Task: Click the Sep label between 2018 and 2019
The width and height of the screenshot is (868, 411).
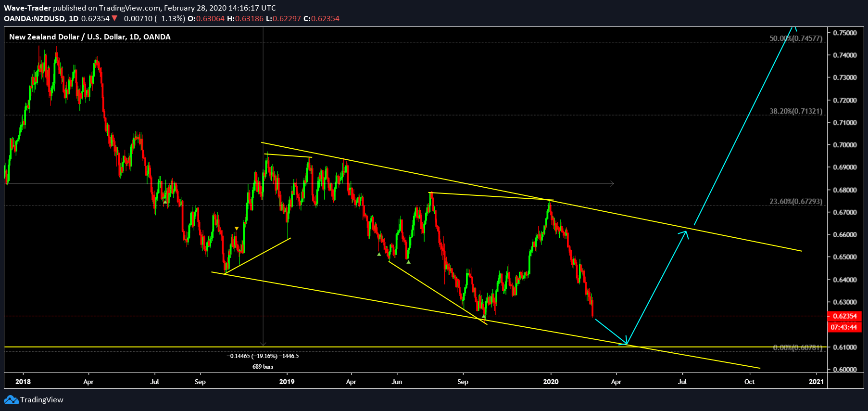Action: (x=200, y=382)
